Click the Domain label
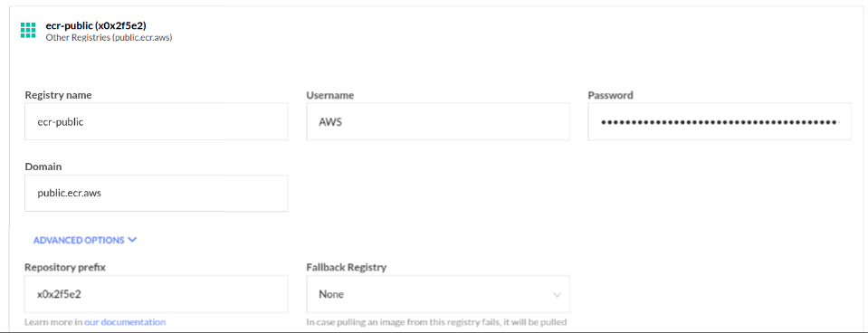Image resolution: width=868 pixels, height=333 pixels. [43, 166]
